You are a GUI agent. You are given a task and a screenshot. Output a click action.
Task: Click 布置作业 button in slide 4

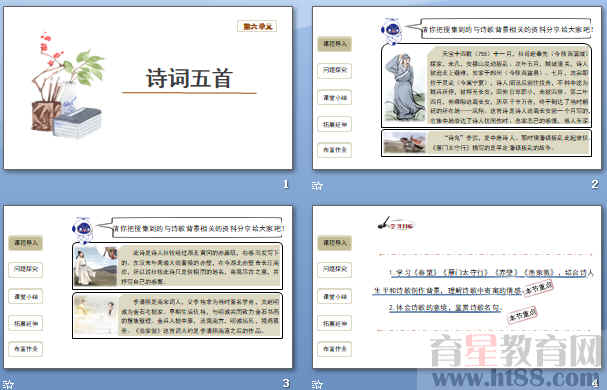click(334, 349)
